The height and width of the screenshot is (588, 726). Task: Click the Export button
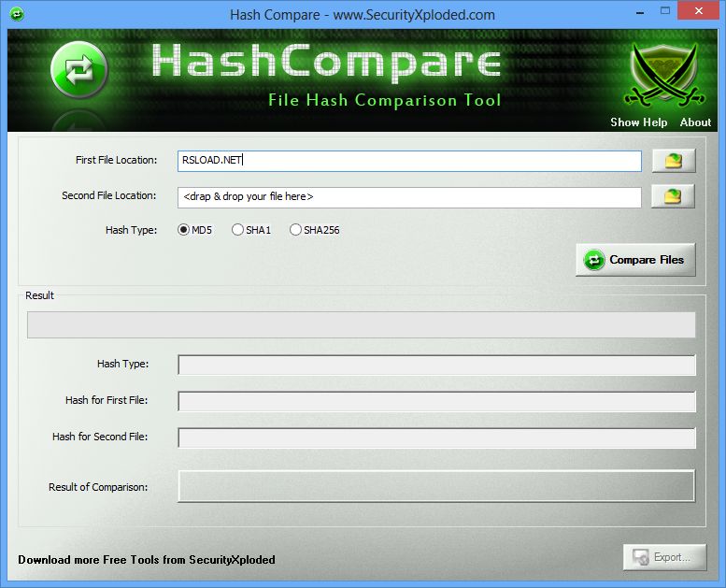click(x=665, y=557)
